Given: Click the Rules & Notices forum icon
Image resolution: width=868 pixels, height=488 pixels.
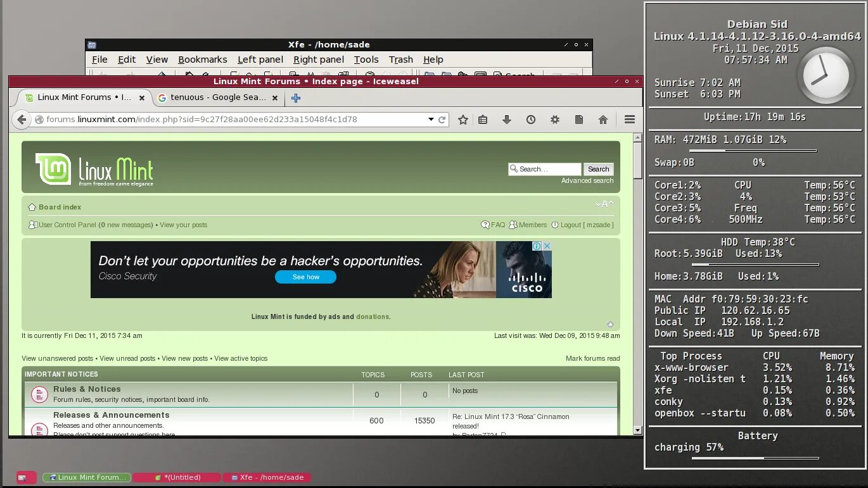Looking at the screenshot, I should click(39, 394).
